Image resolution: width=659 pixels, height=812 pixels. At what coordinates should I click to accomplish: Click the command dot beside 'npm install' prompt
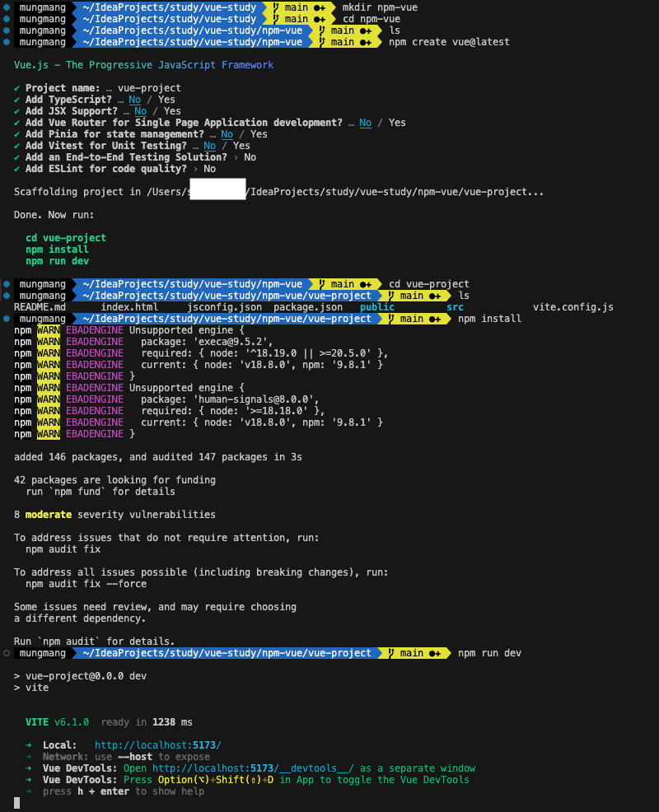pos(7,319)
